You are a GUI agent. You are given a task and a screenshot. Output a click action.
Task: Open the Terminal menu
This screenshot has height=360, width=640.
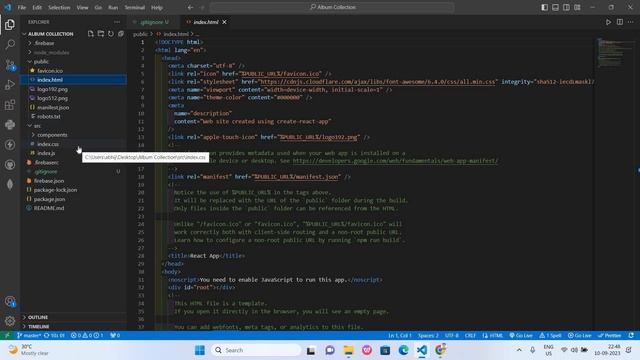[135, 7]
